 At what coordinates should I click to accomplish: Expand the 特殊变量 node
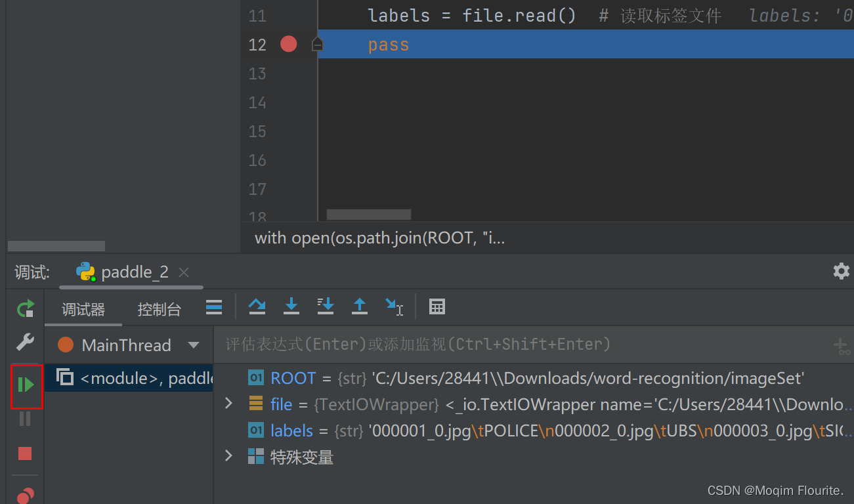(x=228, y=455)
